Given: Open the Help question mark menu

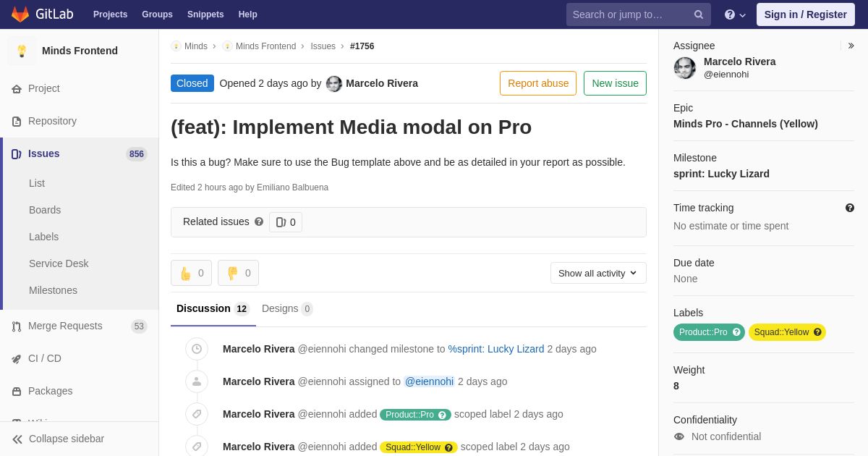Looking at the screenshot, I should [x=734, y=14].
